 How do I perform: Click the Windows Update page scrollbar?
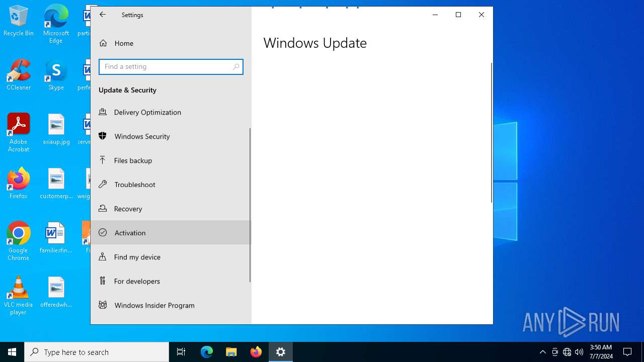492,133
